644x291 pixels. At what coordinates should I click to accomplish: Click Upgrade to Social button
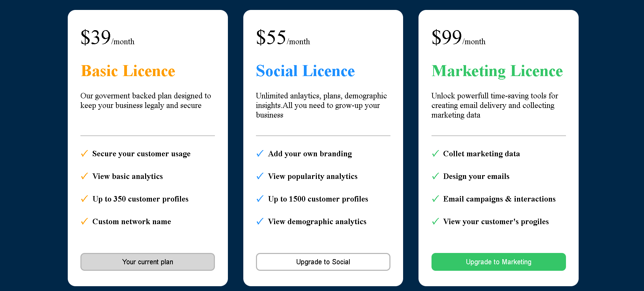323,262
